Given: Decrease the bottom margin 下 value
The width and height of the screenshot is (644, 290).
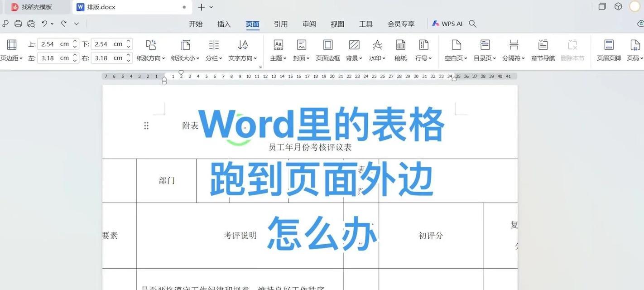Looking at the screenshot, I should click(x=129, y=47).
